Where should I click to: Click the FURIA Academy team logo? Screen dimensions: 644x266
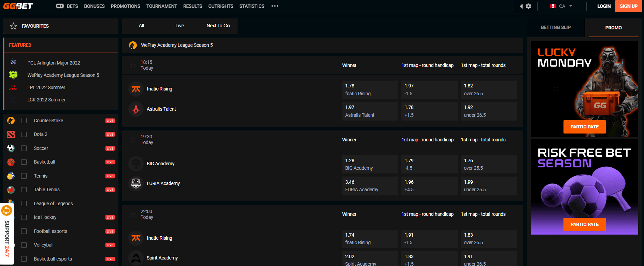coord(136,184)
